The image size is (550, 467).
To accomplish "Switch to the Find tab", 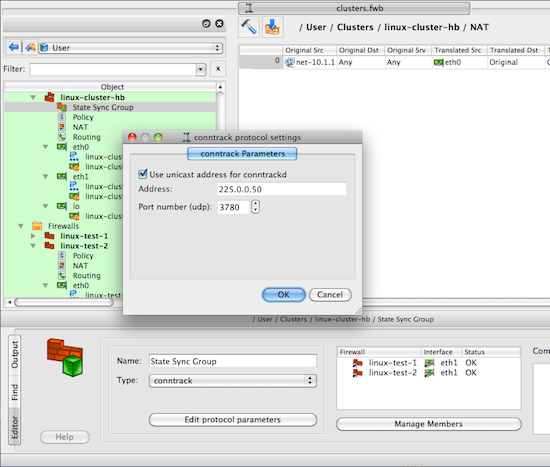I will click(x=14, y=392).
